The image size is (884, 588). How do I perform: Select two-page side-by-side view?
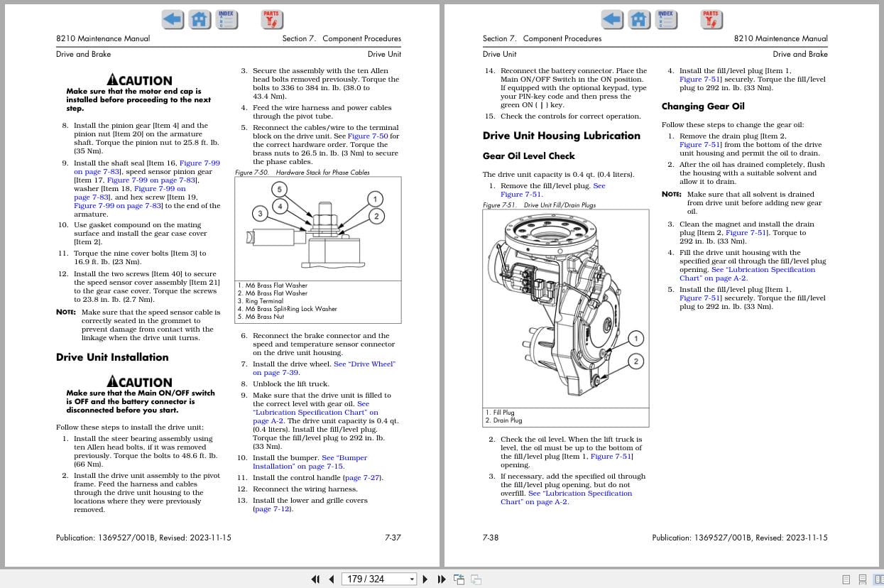coord(878,579)
